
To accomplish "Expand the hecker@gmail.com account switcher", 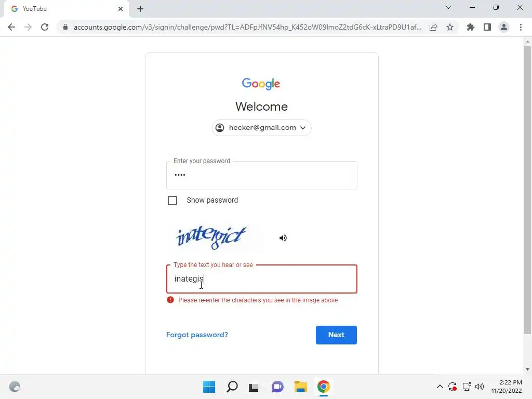I will [262, 128].
